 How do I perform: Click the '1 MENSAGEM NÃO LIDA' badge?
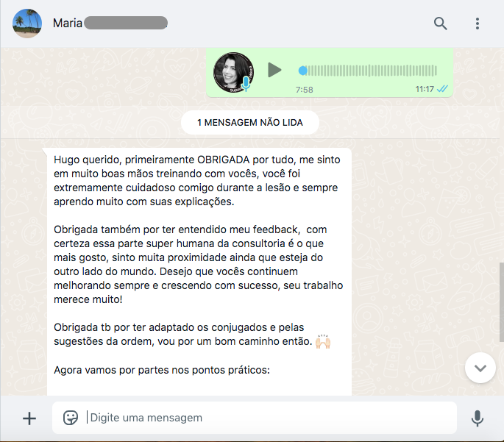click(x=250, y=122)
